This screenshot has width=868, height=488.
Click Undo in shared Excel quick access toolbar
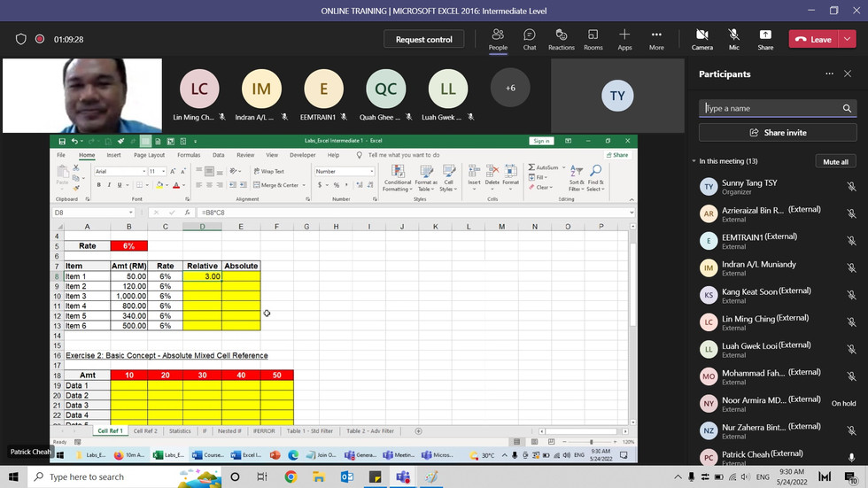pos(74,141)
